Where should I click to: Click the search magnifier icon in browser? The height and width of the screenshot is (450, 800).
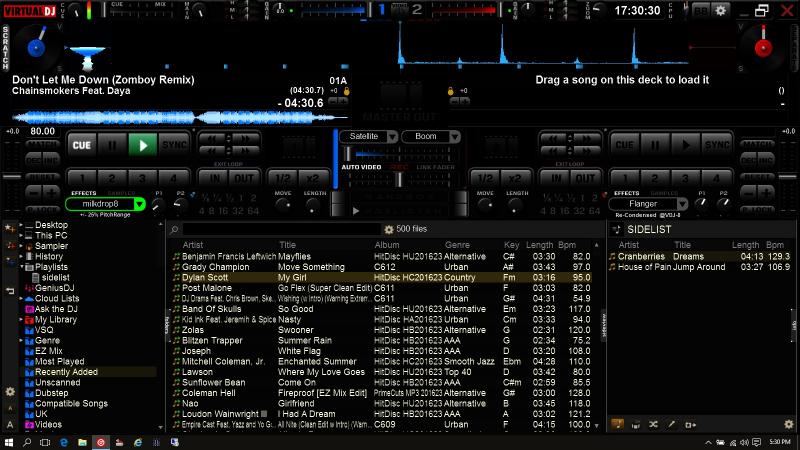tap(174, 230)
